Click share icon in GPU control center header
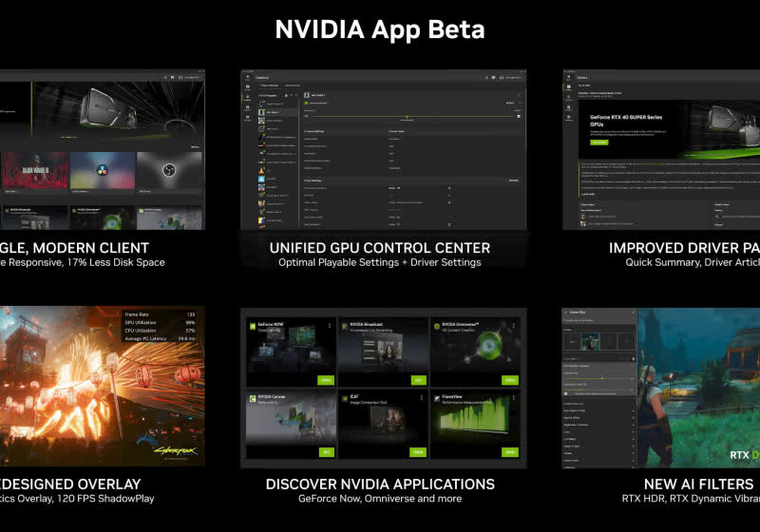 click(486, 78)
